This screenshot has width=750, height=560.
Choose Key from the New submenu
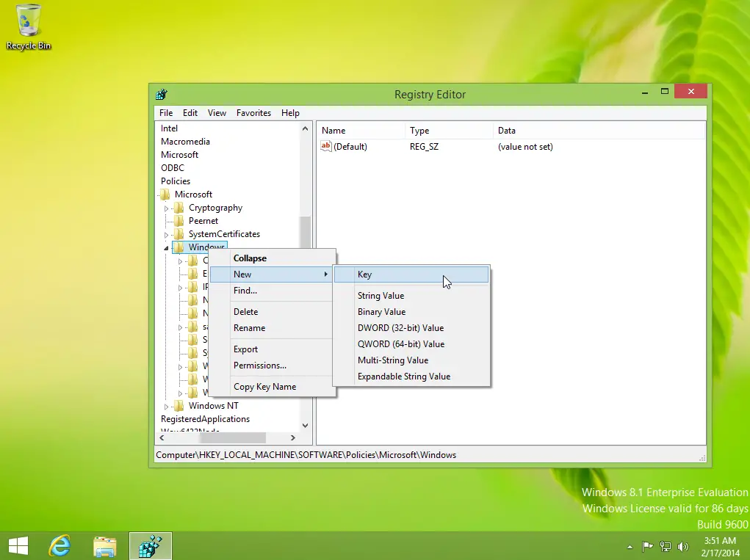(364, 274)
